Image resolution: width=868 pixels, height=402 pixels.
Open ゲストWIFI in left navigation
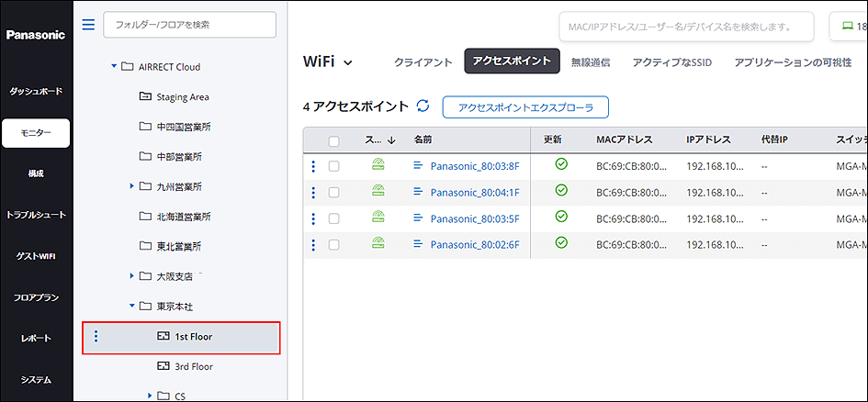tap(36, 256)
